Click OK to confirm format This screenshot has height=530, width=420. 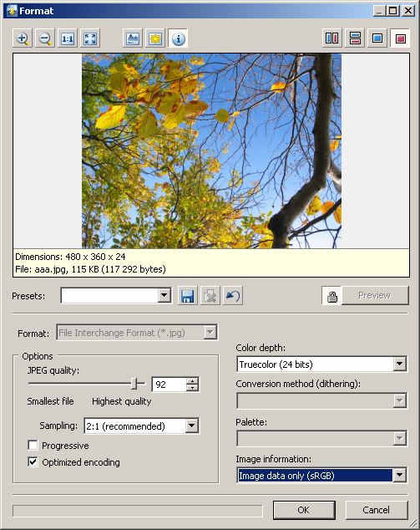(x=304, y=510)
